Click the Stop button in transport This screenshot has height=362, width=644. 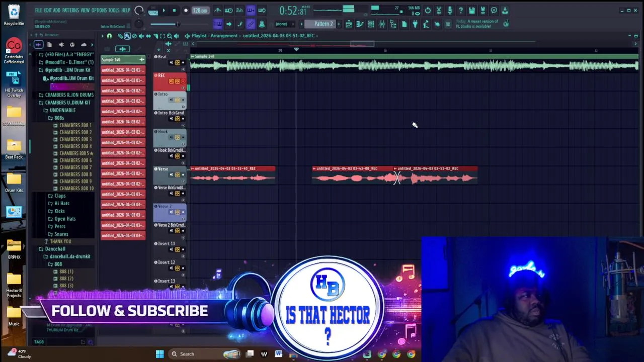click(175, 10)
